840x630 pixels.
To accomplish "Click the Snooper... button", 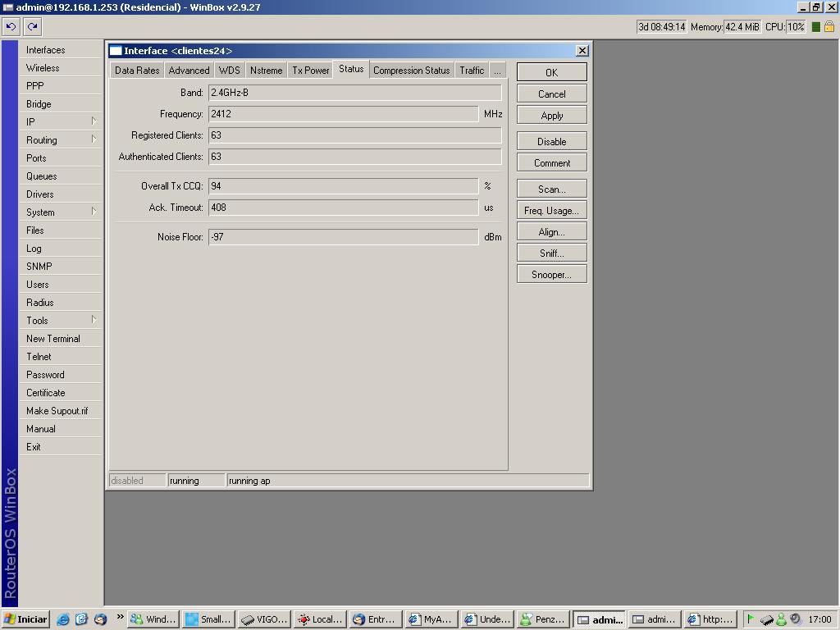I will click(x=552, y=274).
